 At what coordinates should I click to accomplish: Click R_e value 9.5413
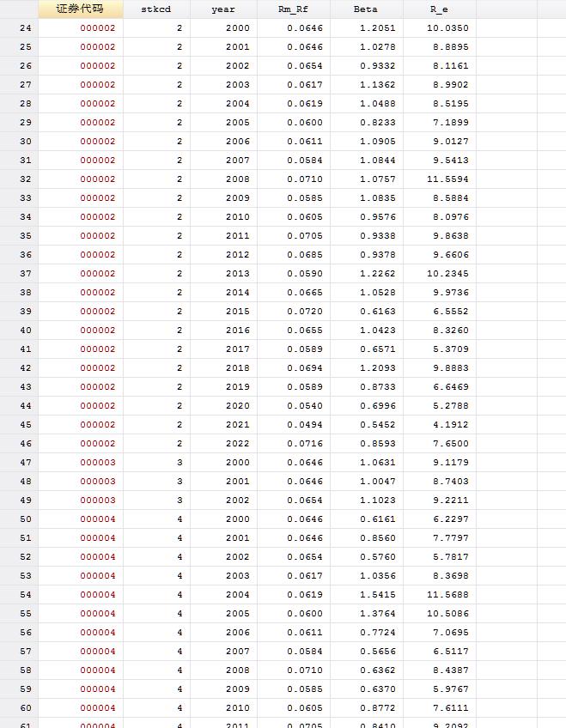451,161
